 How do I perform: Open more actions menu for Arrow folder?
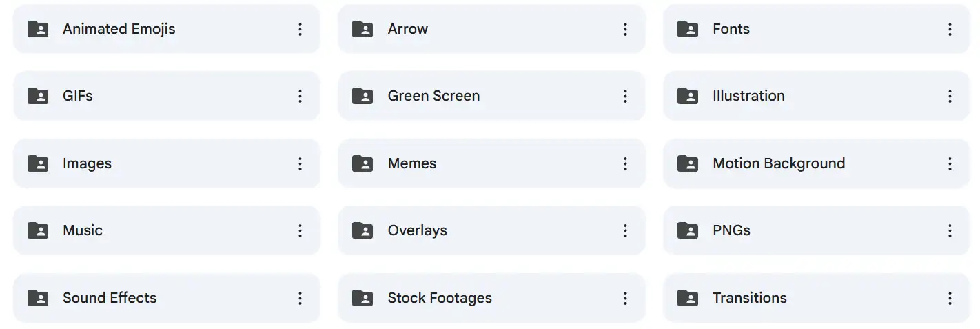[625, 29]
